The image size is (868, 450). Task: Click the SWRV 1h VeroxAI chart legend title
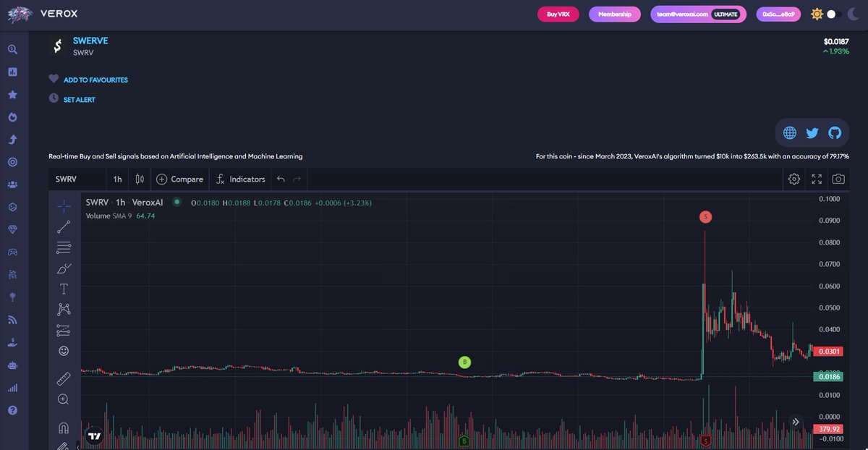(125, 203)
